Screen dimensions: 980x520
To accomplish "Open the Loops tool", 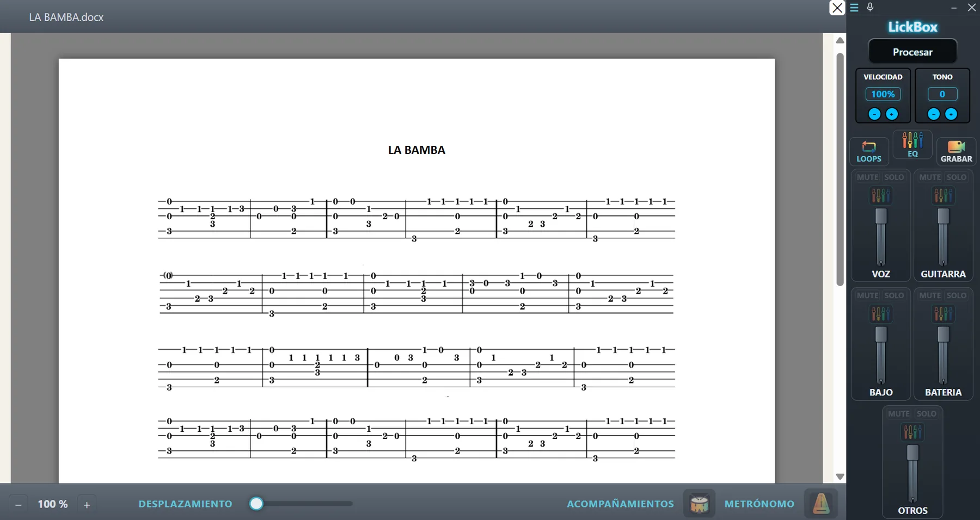I will click(869, 152).
